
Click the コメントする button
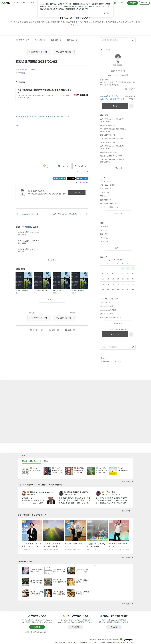pos(64,166)
